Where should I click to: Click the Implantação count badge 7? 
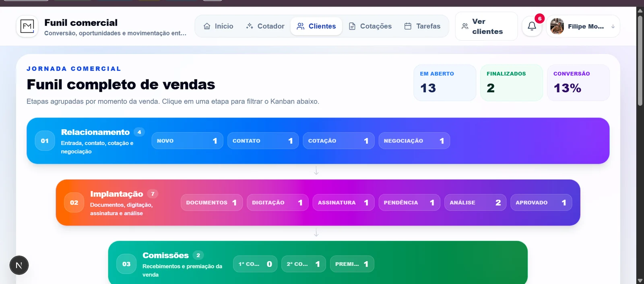click(x=153, y=194)
